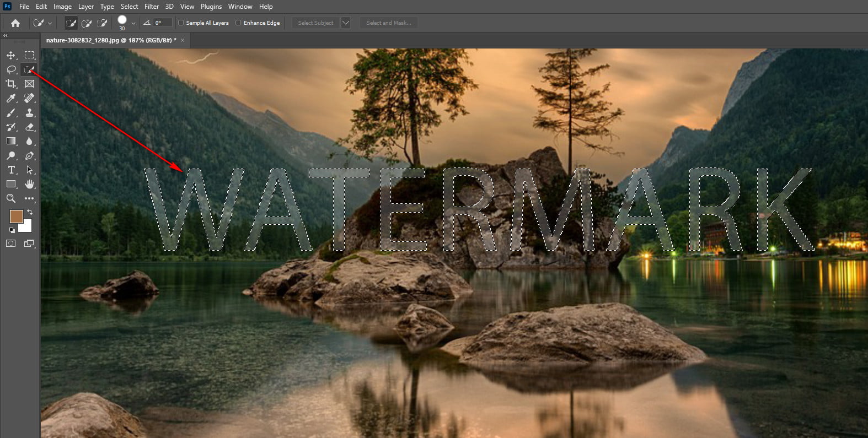868x438 pixels.
Task: Select the Pen tool
Action: click(x=29, y=155)
